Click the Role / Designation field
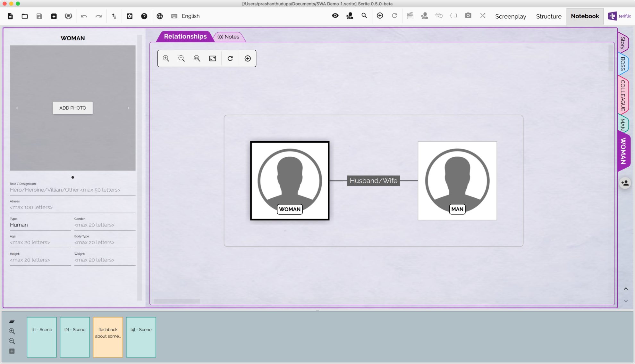The image size is (635, 364). tap(72, 190)
